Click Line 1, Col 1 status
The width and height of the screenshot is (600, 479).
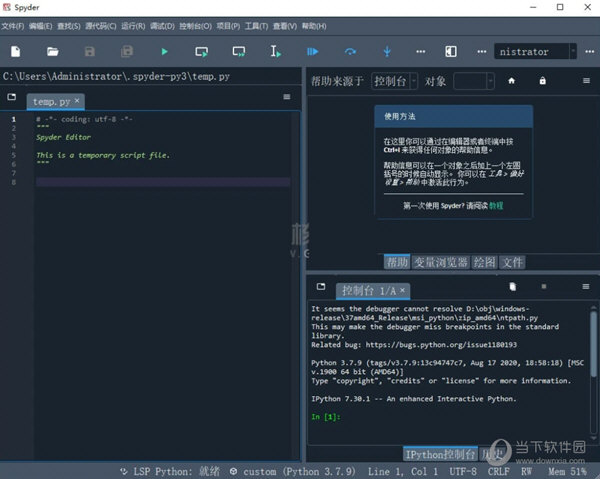click(x=403, y=471)
